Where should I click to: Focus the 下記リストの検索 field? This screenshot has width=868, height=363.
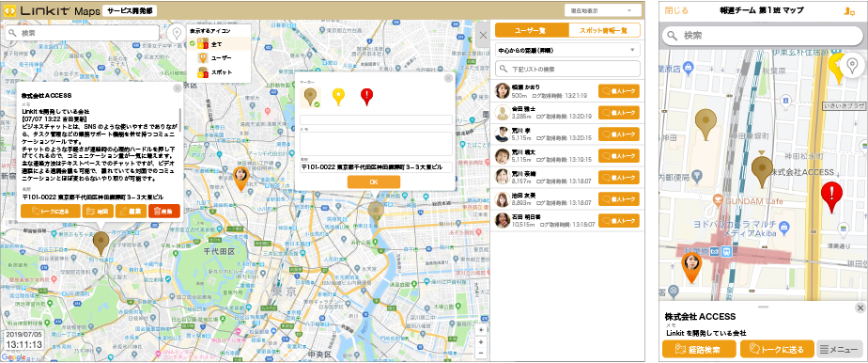click(567, 70)
